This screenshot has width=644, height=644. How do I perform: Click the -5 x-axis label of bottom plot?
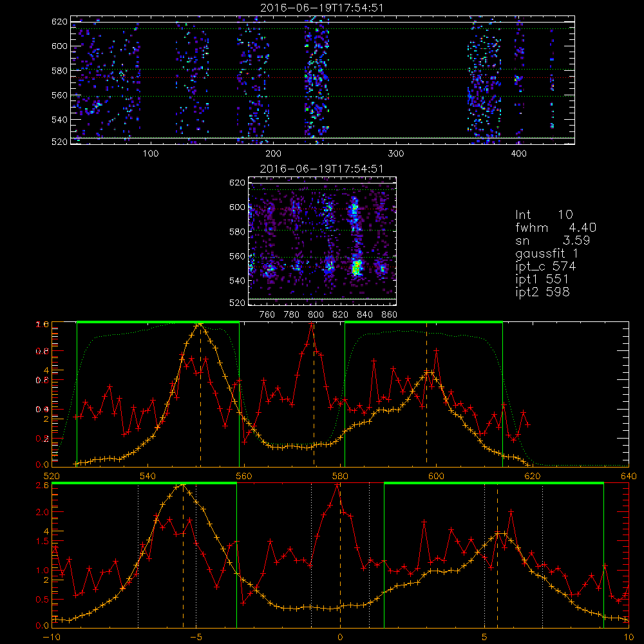pos(196,638)
